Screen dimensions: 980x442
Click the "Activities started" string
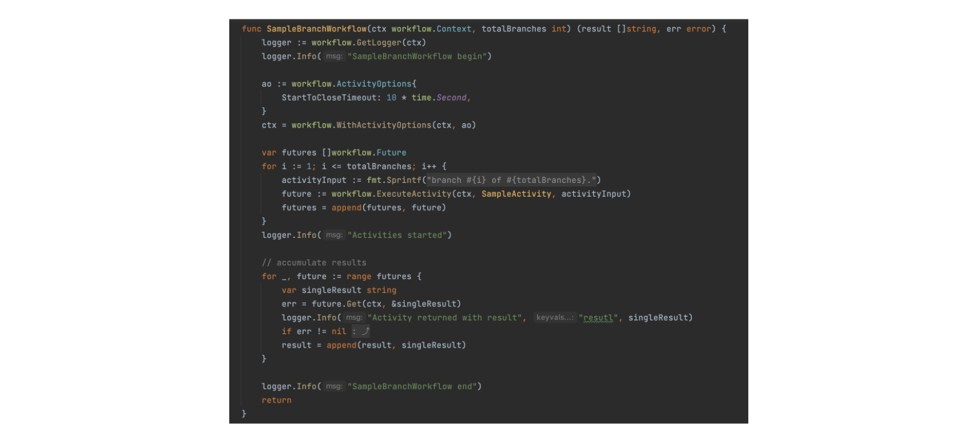tap(397, 235)
